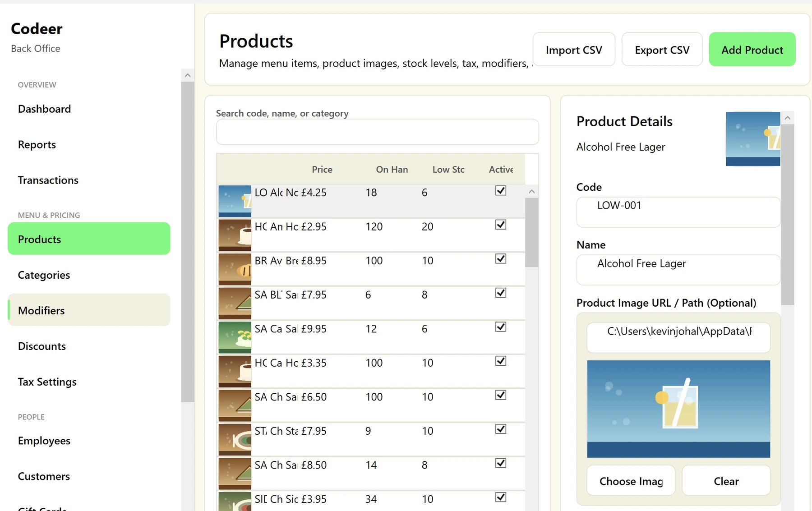The image size is (812, 511).
Task: Select the £9.95 salad product thumbnail
Action: coord(235,337)
